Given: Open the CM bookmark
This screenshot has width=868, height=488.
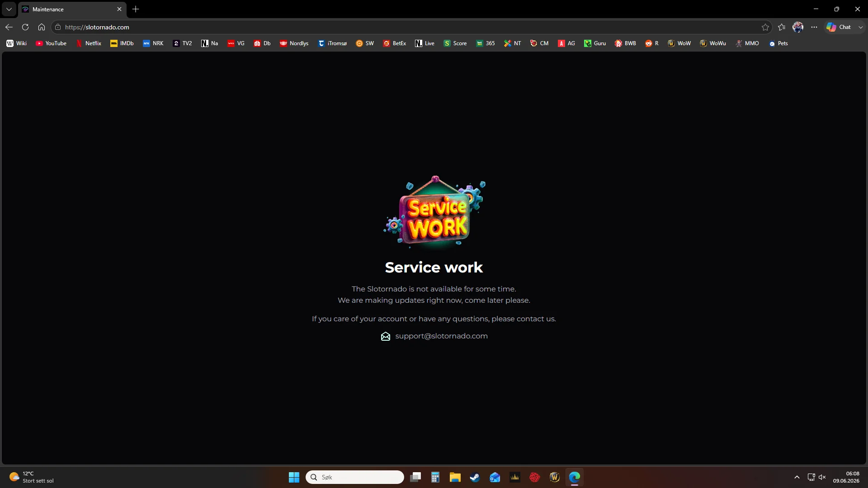Looking at the screenshot, I should (x=539, y=43).
